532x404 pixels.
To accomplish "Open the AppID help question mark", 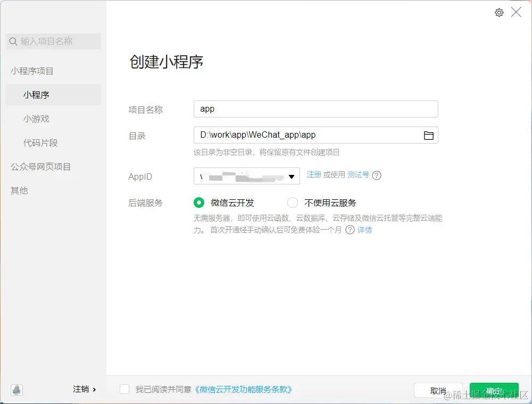I will tap(377, 175).
